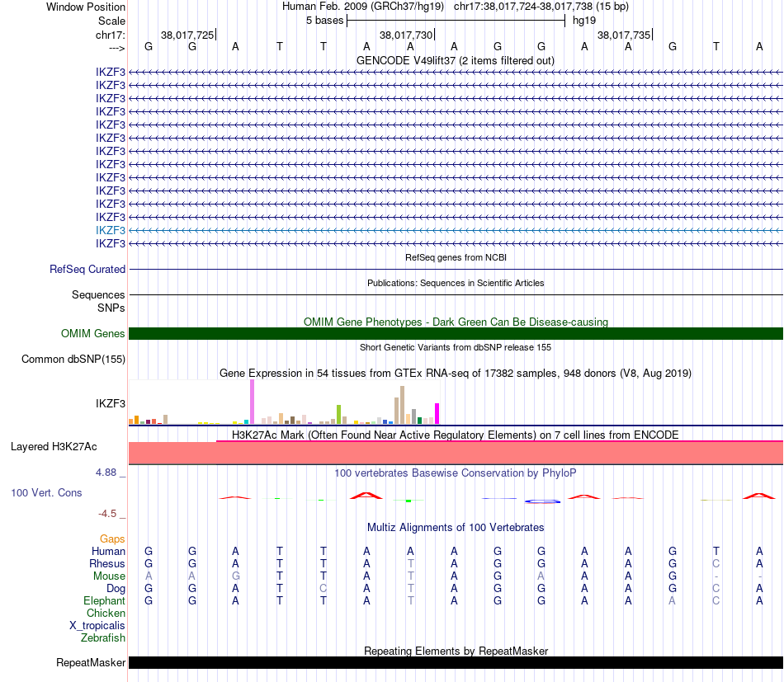This screenshot has height=682, width=784.
Task: Click the 'Zebrafish' alignment row label
Action: [x=103, y=638]
